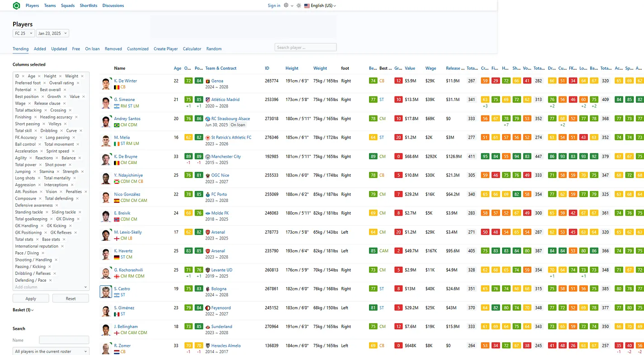
Task: Click the Sunderland club crest
Action: click(208, 326)
